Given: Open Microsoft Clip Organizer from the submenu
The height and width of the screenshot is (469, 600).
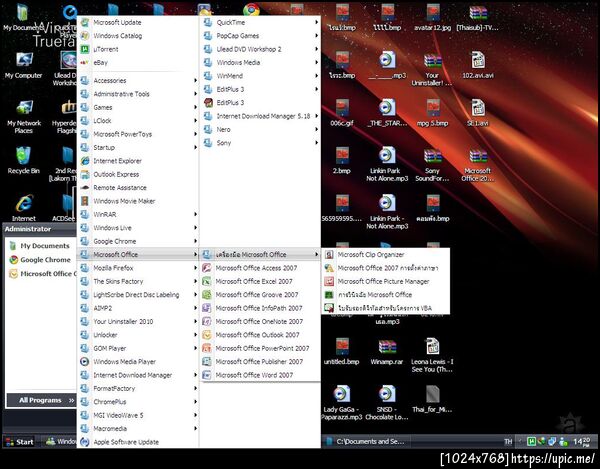Looking at the screenshot, I should pos(386,254).
